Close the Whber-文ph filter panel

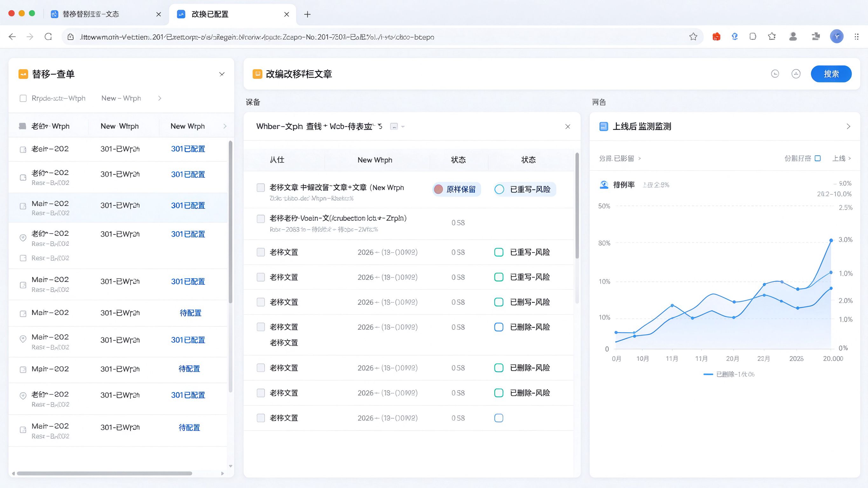click(568, 127)
